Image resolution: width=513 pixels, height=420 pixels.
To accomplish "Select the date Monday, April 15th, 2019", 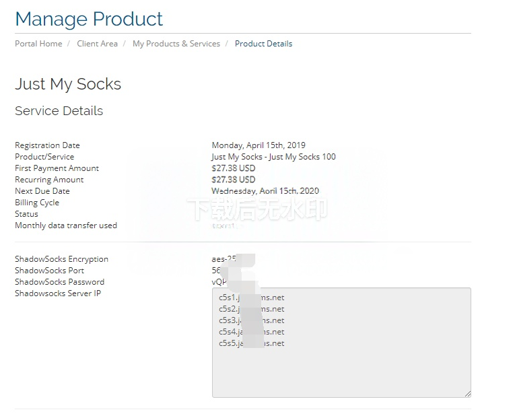I will (x=259, y=145).
